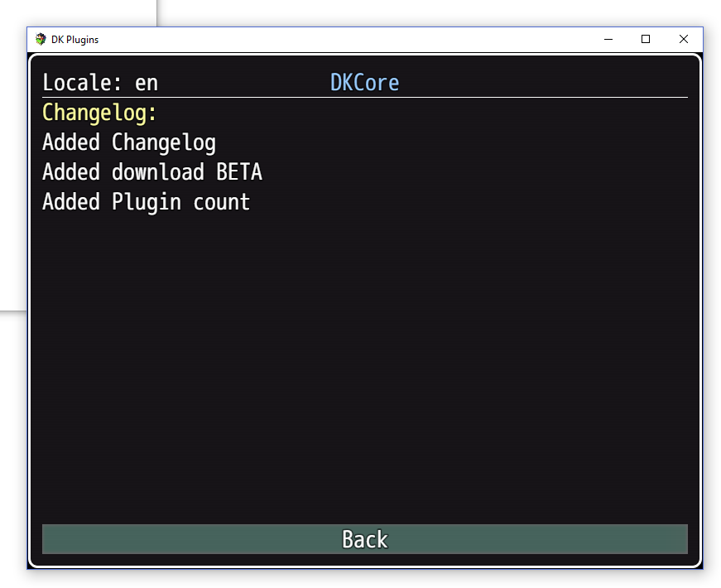Select the 'Added Changelog' entry

click(129, 142)
